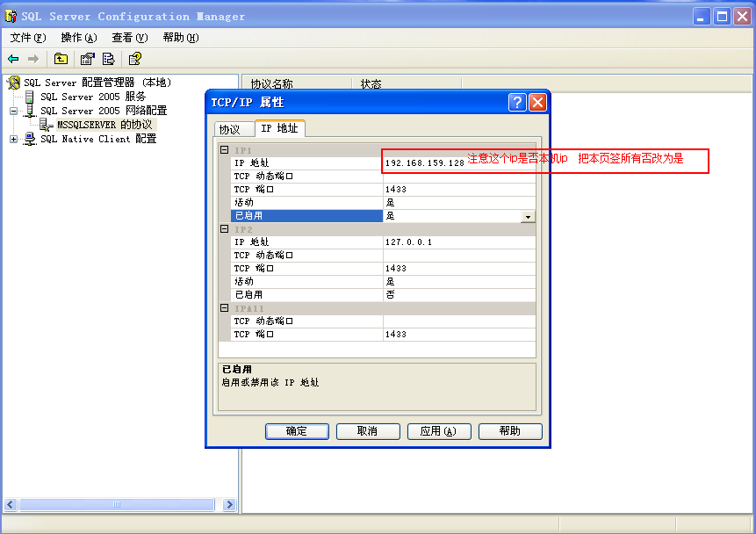
Task: Click the SQL Native Client 配置 icon
Action: point(30,140)
